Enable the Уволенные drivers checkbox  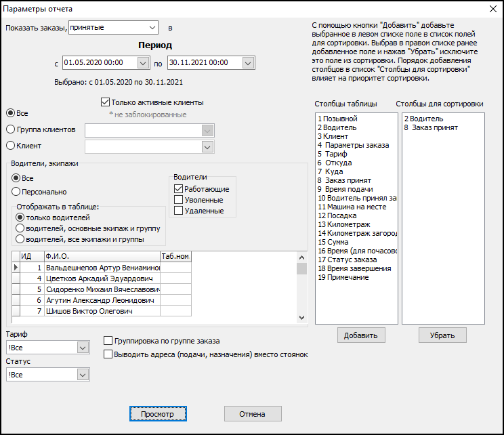coord(179,200)
